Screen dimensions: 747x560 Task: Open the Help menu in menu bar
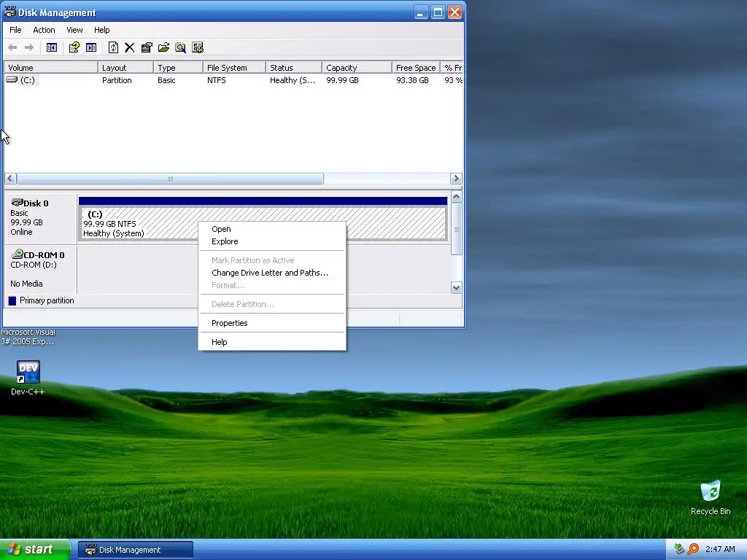coord(101,30)
